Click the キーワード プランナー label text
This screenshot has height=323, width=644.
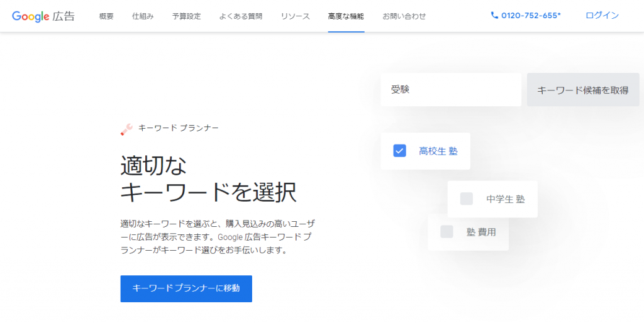pos(179,128)
